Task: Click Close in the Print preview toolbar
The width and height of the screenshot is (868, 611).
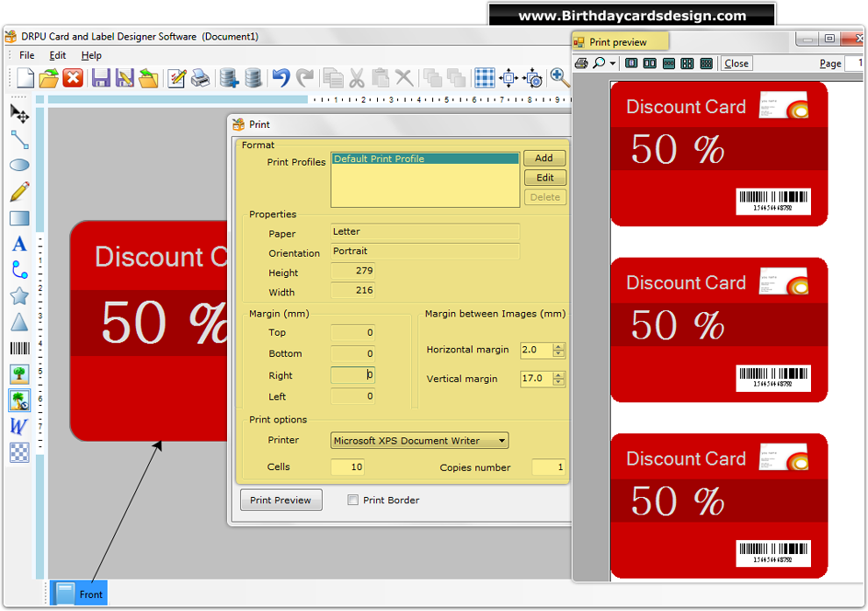Action: [736, 63]
